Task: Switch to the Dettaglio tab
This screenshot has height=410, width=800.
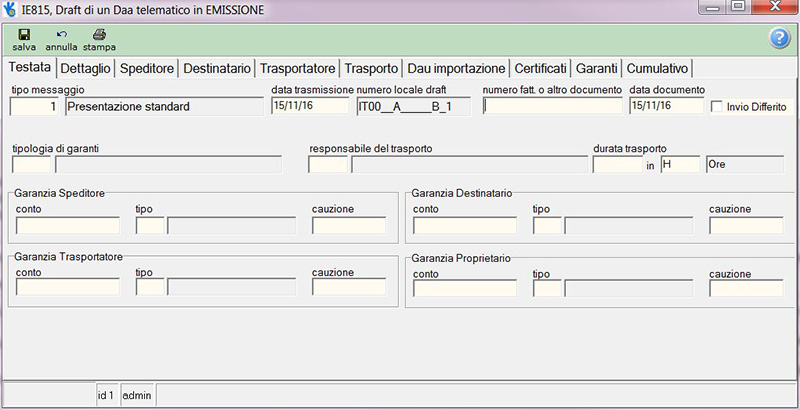Action: coord(85,68)
